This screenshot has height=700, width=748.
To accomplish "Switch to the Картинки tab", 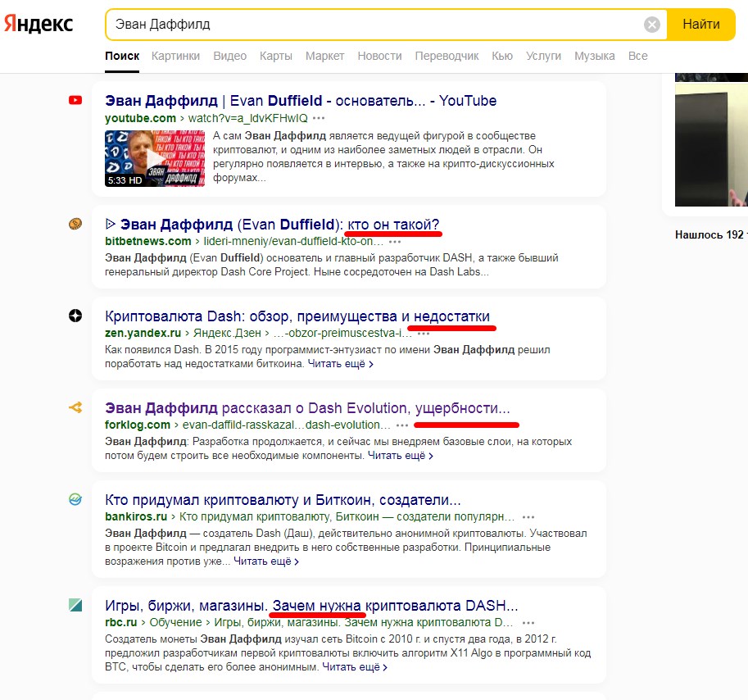I will tap(175, 56).
